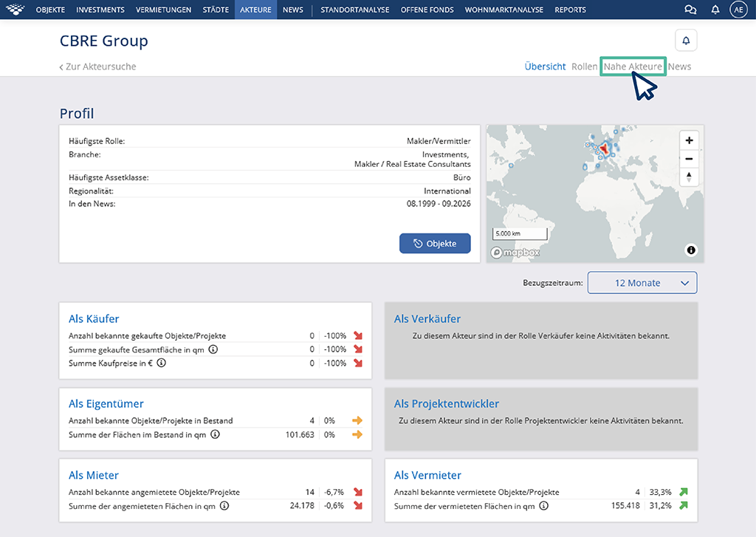Show info for Summe der angemieteten Flächen
756x537 pixels.
224,505
